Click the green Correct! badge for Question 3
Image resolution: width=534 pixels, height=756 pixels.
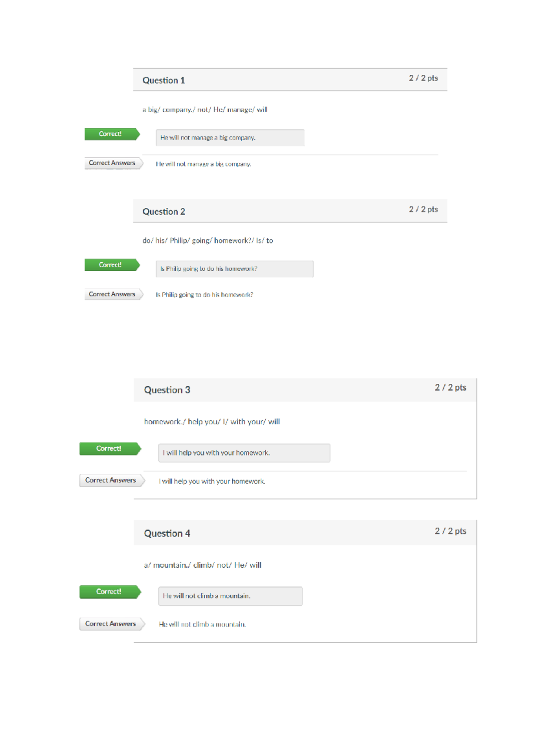click(x=109, y=449)
